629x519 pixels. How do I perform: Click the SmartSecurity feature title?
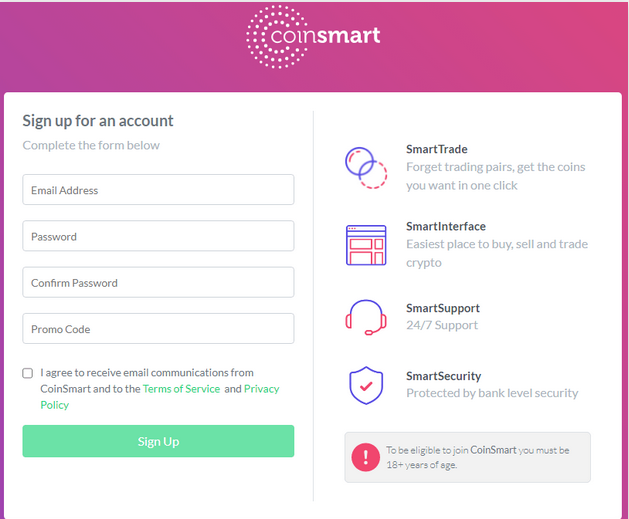pyautogui.click(x=443, y=376)
